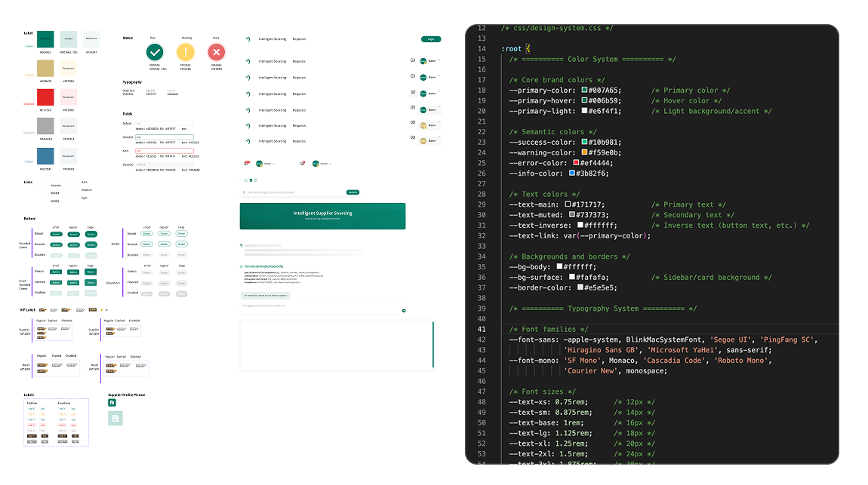Click the '/* css/design-system.css */' comment

point(557,28)
